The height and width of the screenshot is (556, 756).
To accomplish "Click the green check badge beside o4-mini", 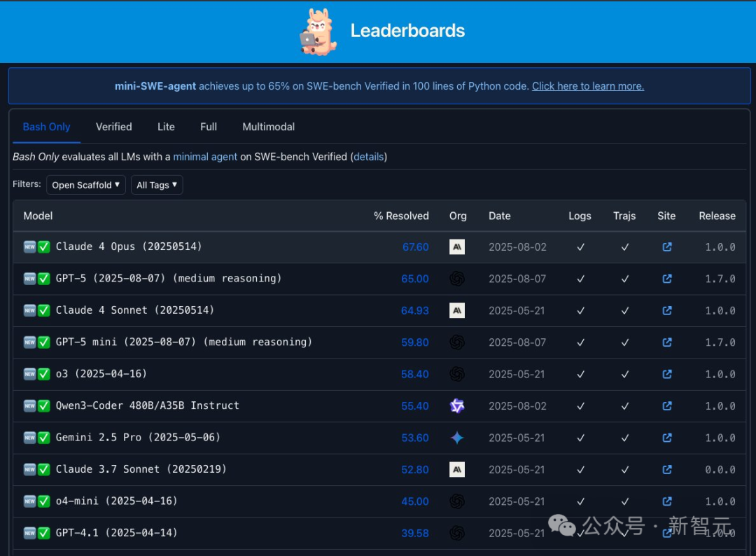I will click(44, 501).
